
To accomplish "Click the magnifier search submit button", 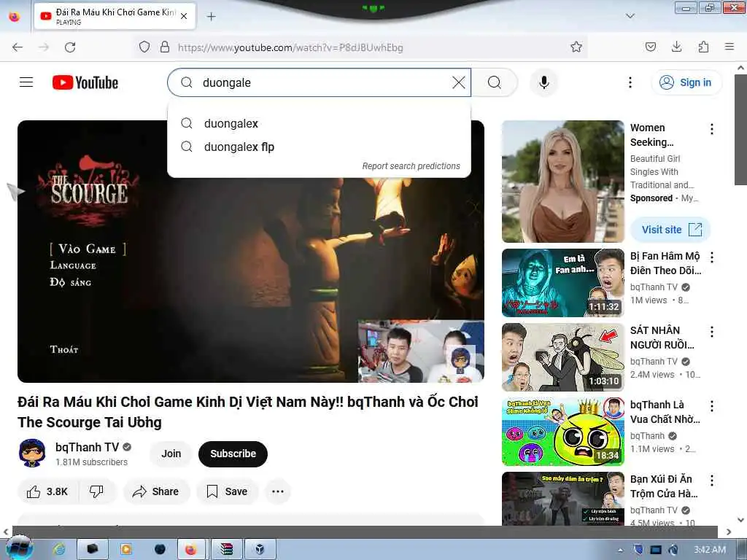I will 495,82.
